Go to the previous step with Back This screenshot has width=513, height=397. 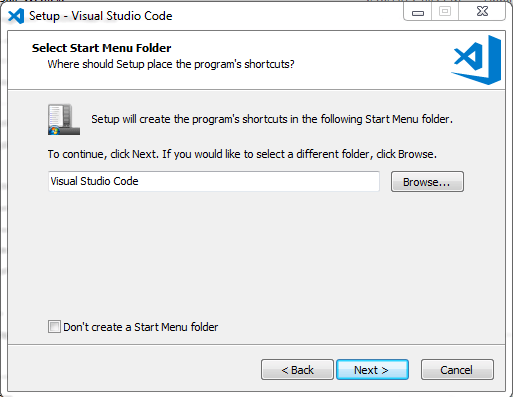297,370
